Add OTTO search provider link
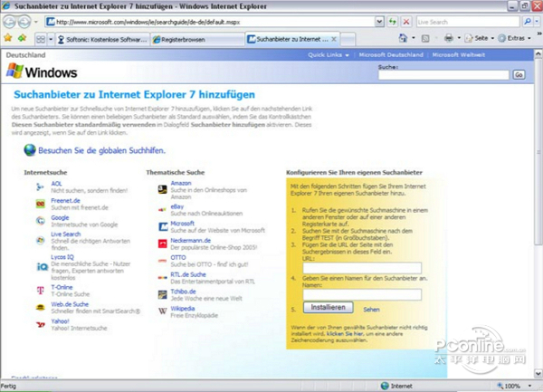This screenshot has height=392, width=543. (178, 257)
